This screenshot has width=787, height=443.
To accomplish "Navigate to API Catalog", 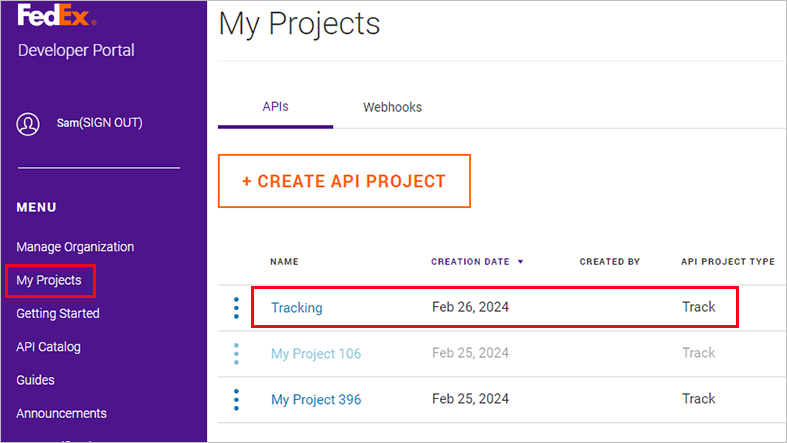I will 48,347.
